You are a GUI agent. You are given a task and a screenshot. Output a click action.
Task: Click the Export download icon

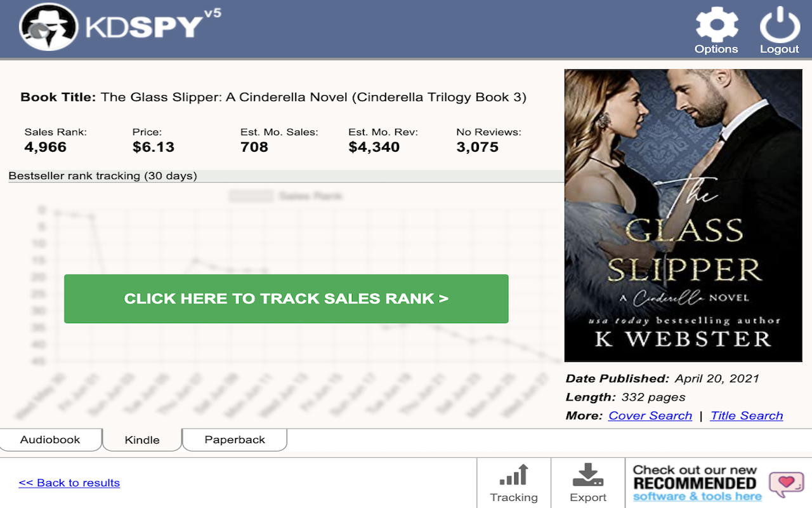click(x=587, y=474)
